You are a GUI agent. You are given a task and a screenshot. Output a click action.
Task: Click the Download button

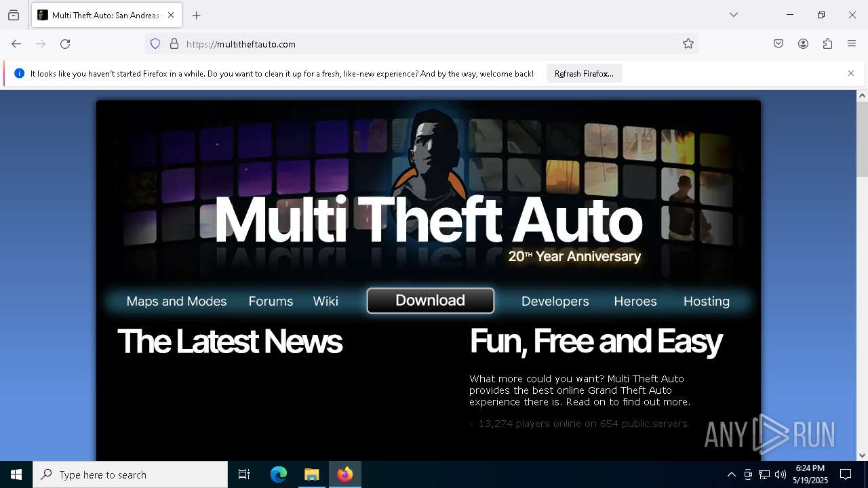click(x=431, y=300)
